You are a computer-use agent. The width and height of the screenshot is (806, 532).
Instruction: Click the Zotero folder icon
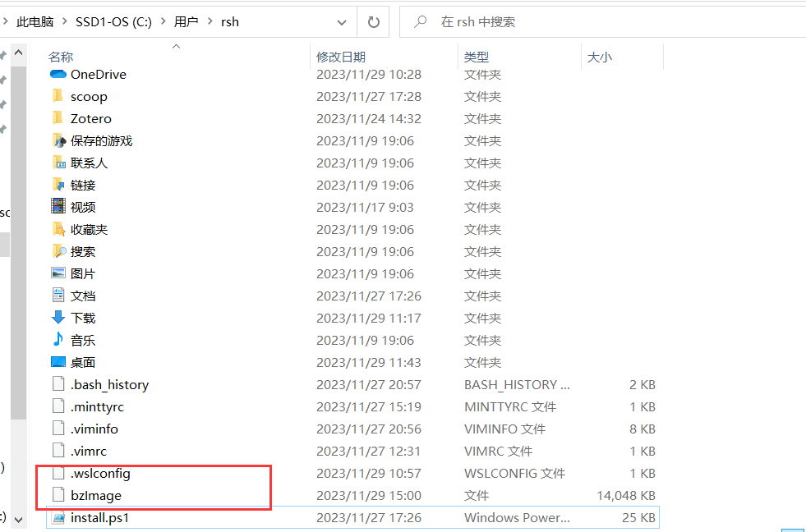click(x=58, y=118)
